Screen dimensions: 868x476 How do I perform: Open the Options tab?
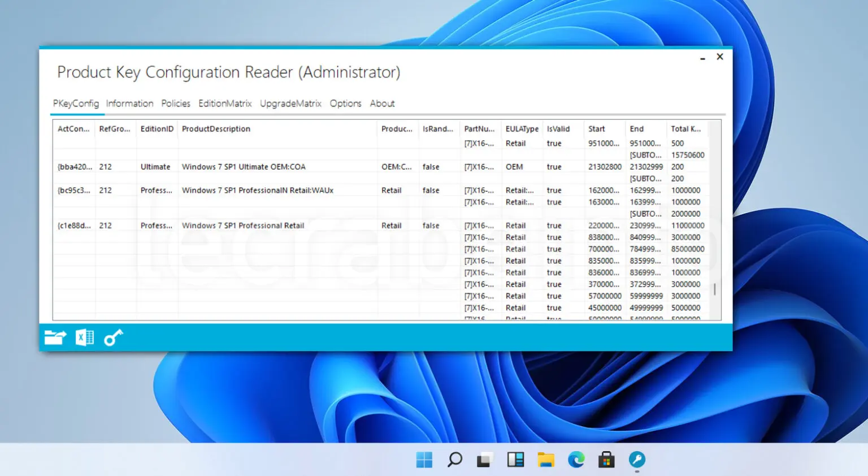click(x=345, y=103)
